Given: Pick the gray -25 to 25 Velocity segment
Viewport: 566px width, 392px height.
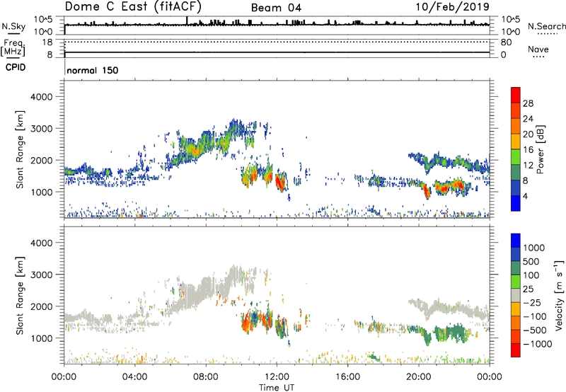Looking at the screenshot, I should [x=516, y=296].
